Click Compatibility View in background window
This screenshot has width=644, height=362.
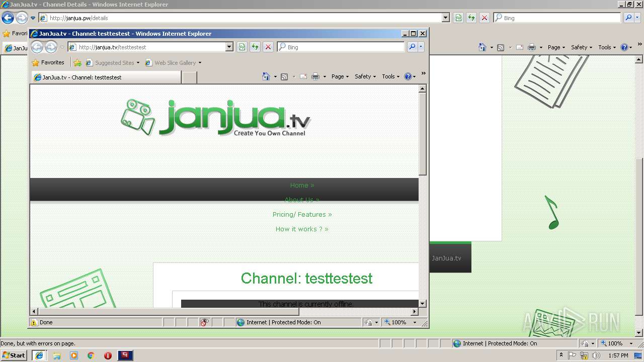(458, 18)
